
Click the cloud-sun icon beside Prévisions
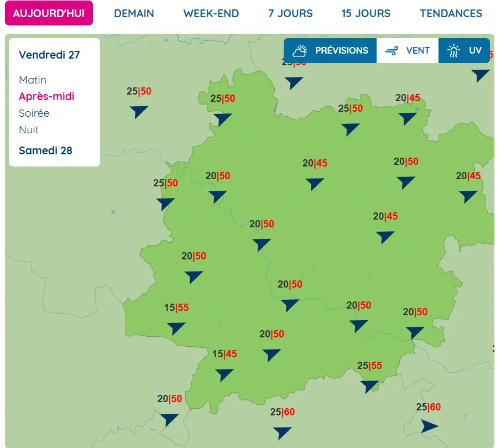(300, 51)
